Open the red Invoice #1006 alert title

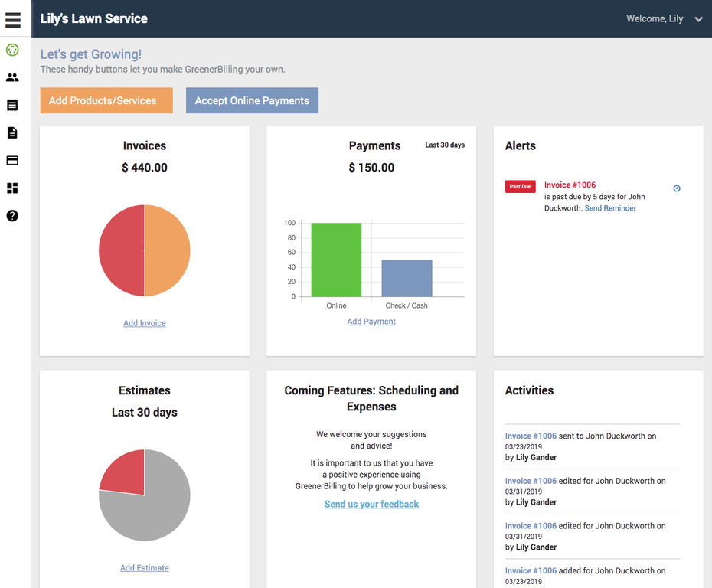[570, 185]
